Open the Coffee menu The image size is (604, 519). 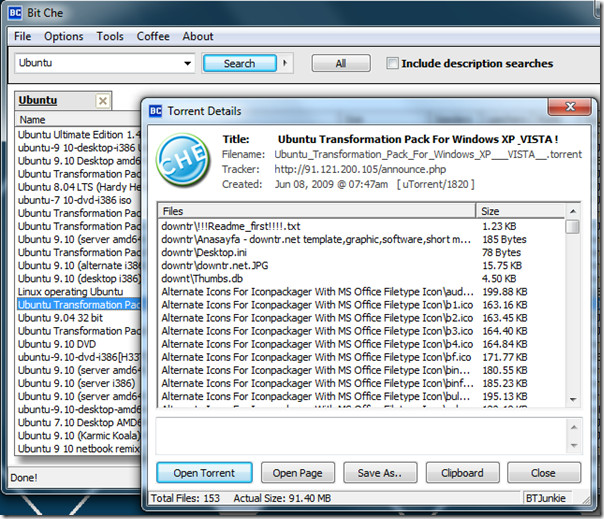click(153, 36)
